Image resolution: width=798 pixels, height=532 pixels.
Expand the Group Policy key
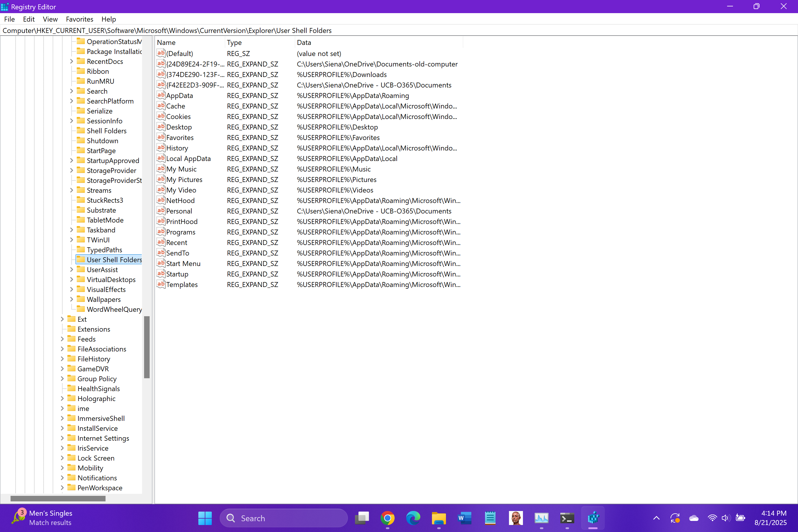[62, 379]
